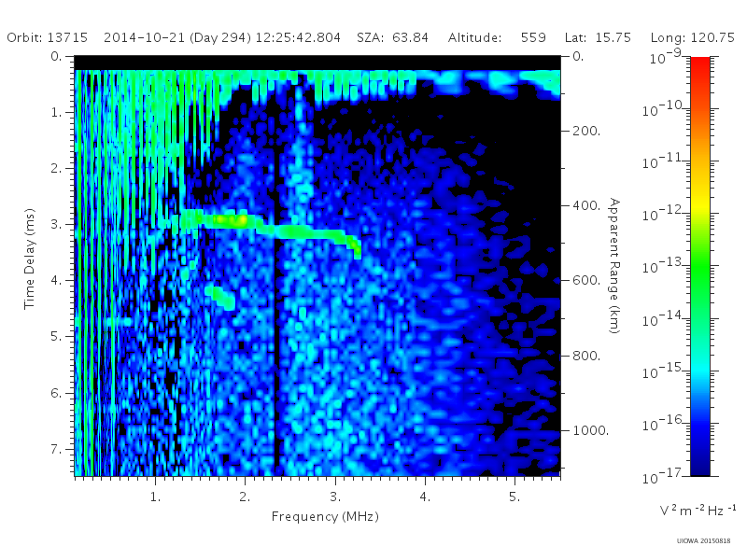Viewport: 747px width, 560px height.
Task: Click the '6.' tick label on the time delay axis
Action: coord(56,393)
